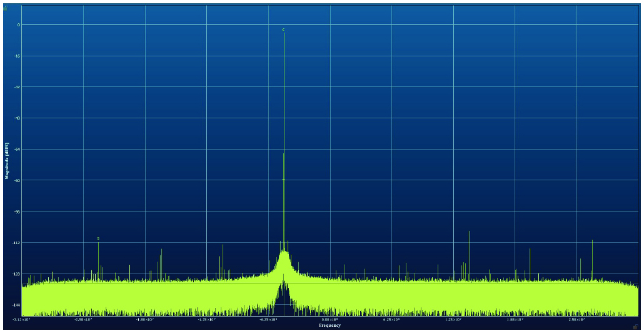Select the 'c' carrier marker above the main peak
The image size is (644, 333).
click(x=283, y=29)
